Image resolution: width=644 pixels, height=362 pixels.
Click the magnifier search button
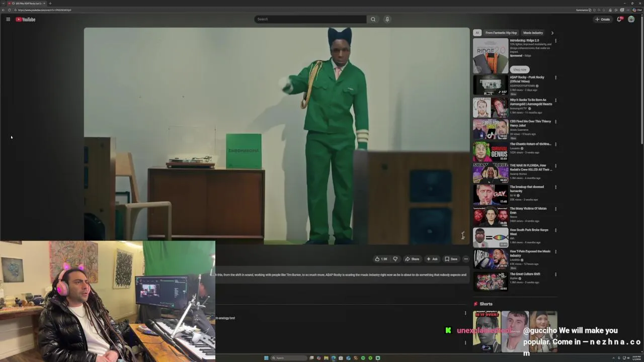[x=373, y=19]
